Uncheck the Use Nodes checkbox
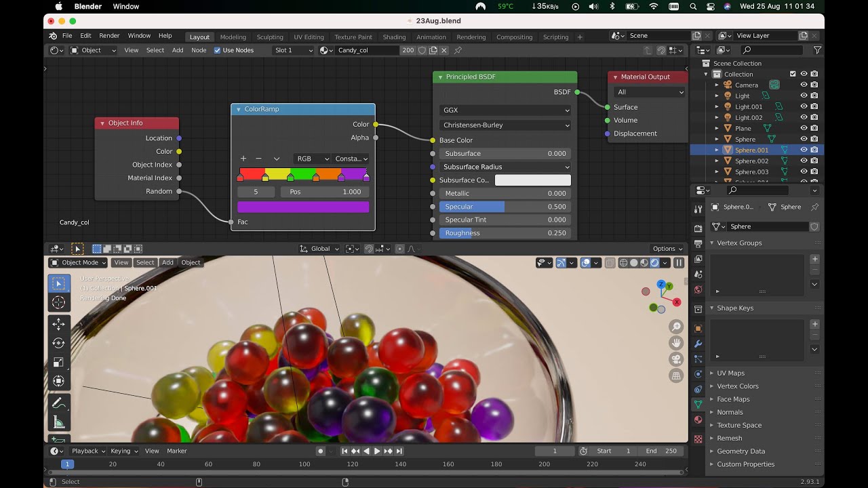Viewport: 868px width, 488px height. tap(218, 50)
